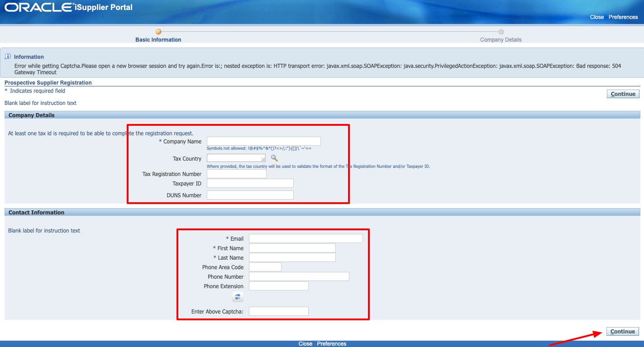The width and height of the screenshot is (644, 347).
Task: Open Preferences in the header
Action: tap(623, 17)
